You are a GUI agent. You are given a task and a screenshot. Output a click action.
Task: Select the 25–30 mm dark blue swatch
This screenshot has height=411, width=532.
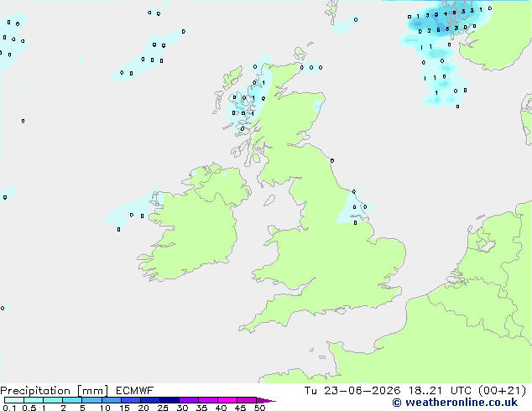[170, 400]
